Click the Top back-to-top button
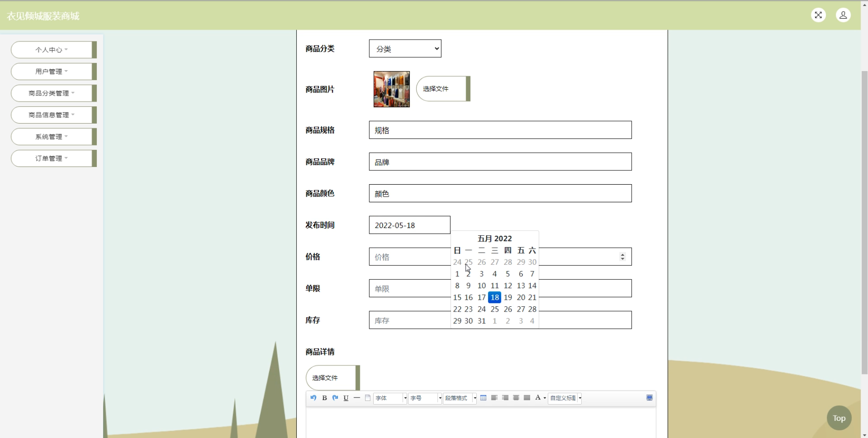This screenshot has width=868, height=438. click(x=839, y=418)
